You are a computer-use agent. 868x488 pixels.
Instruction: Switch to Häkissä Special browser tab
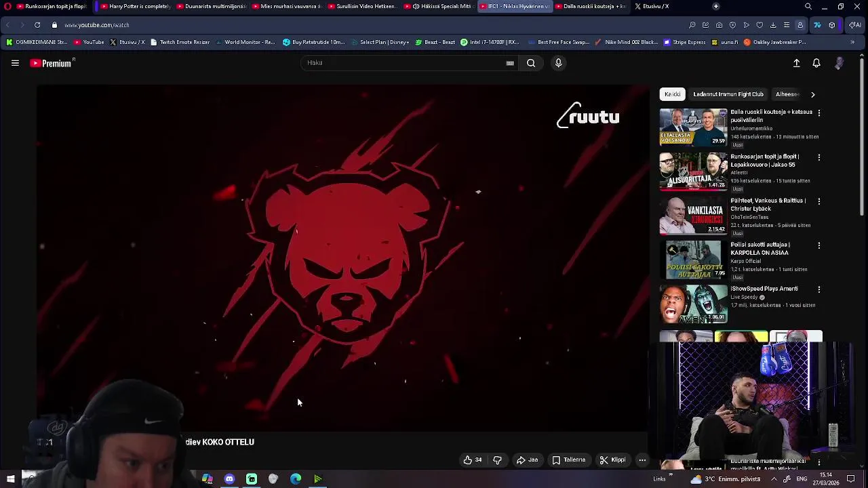point(439,6)
